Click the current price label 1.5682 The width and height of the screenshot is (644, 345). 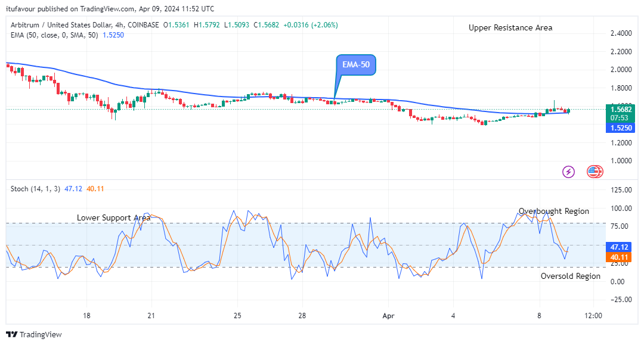(x=621, y=110)
